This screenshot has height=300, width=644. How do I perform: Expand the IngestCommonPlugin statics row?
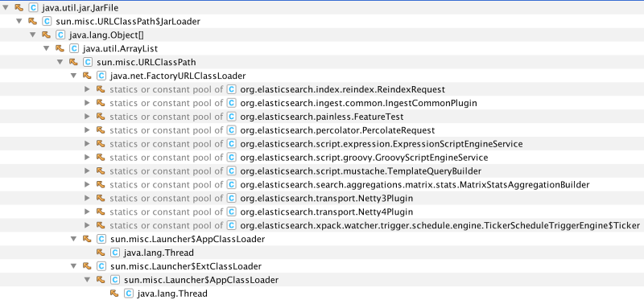87,103
